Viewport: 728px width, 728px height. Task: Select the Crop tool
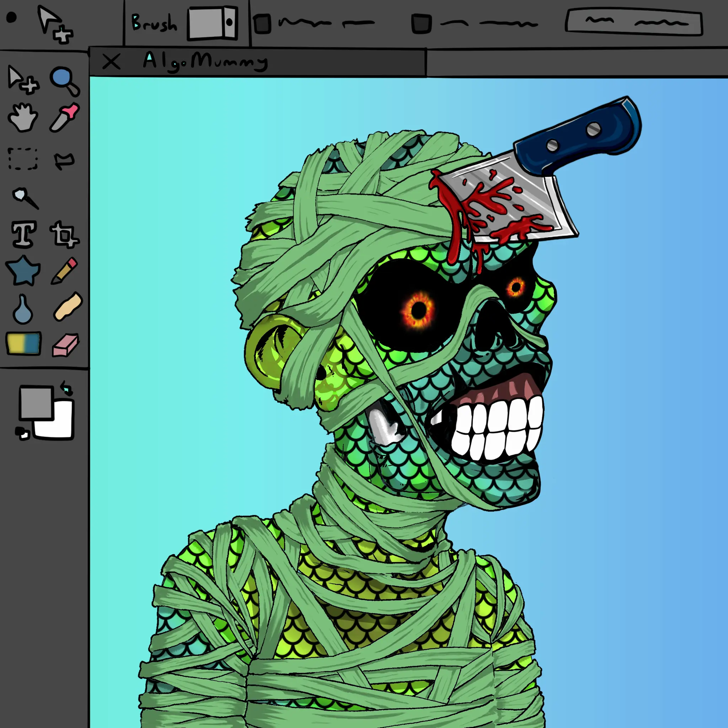point(64,235)
